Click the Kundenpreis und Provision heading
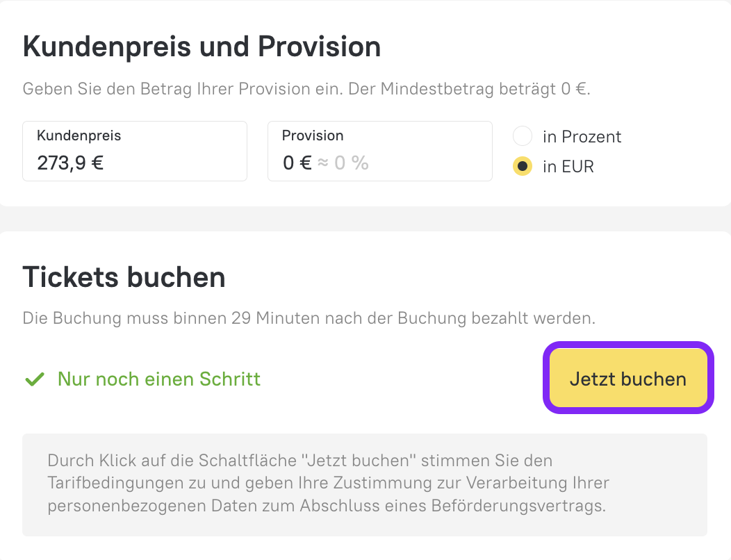 tap(202, 47)
